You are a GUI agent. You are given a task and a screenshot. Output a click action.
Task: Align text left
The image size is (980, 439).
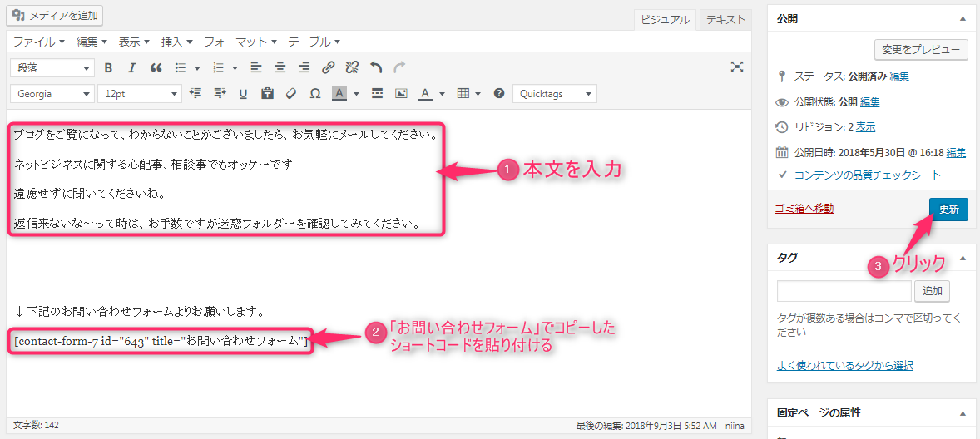(256, 67)
